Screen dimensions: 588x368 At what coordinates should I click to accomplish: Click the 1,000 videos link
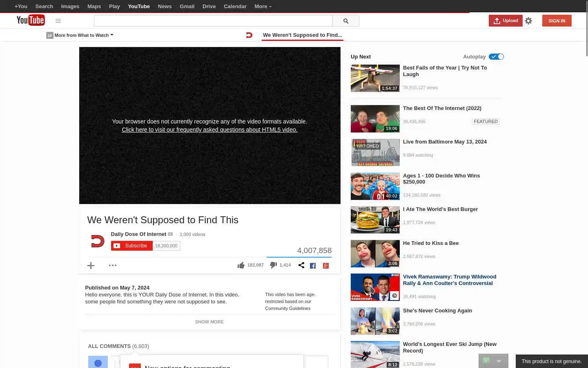pos(192,234)
